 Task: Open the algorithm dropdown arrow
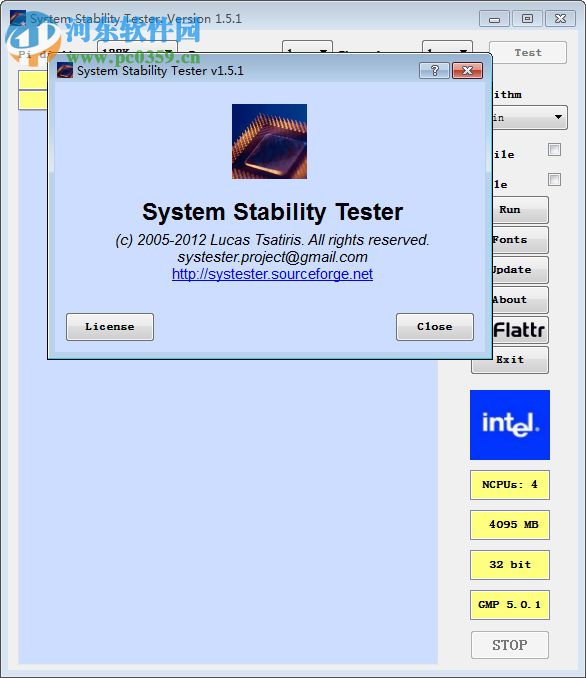pyautogui.click(x=558, y=117)
